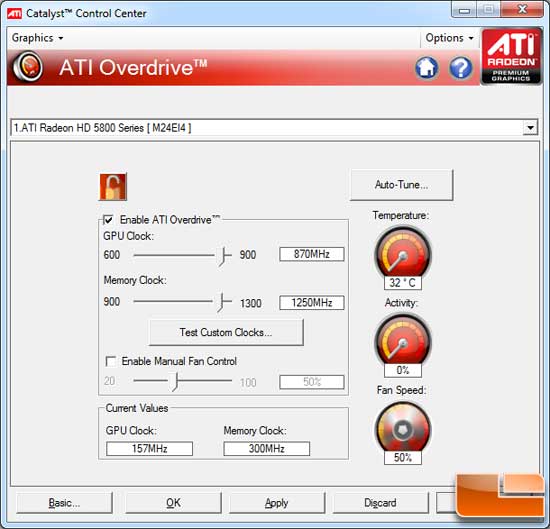Screen dimensions: 550x529
Task: Click the Fan Speed gauge dial
Action: point(403,427)
